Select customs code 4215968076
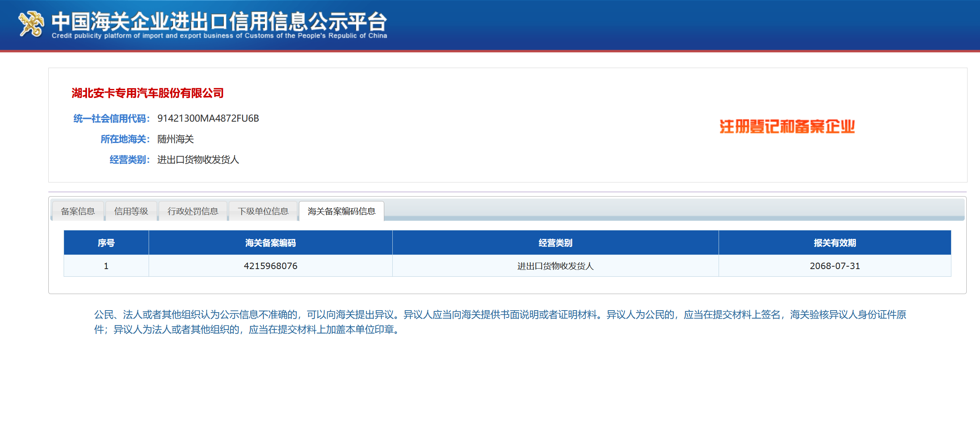 271,266
